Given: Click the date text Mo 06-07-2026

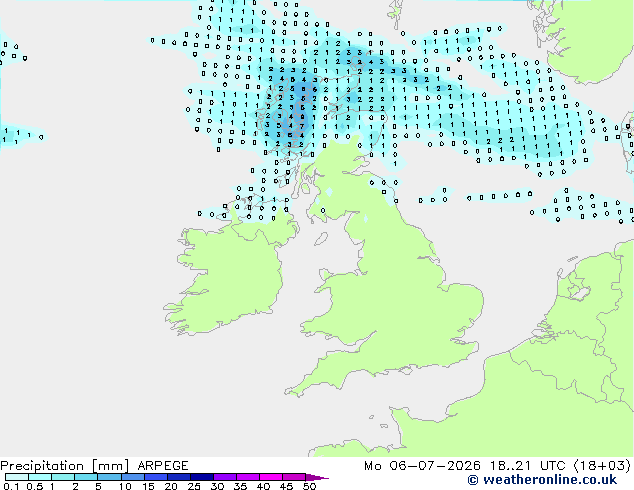Looking at the screenshot, I should pos(422,466).
